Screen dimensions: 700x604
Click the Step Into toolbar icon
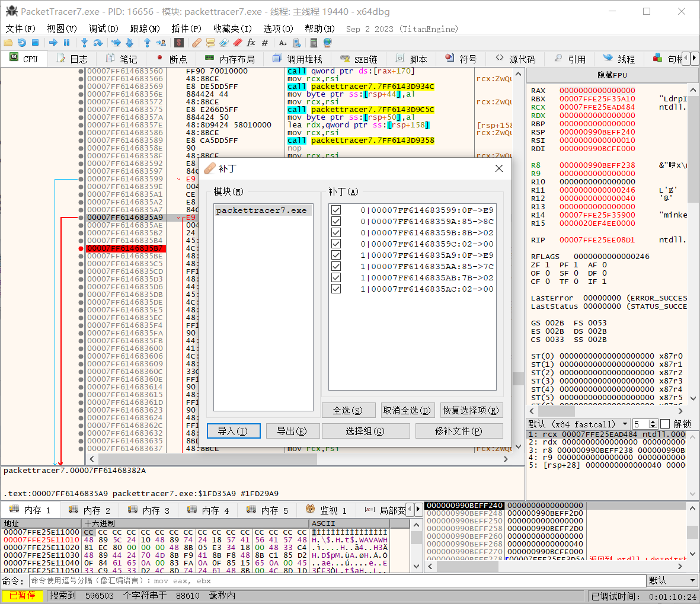tap(84, 43)
